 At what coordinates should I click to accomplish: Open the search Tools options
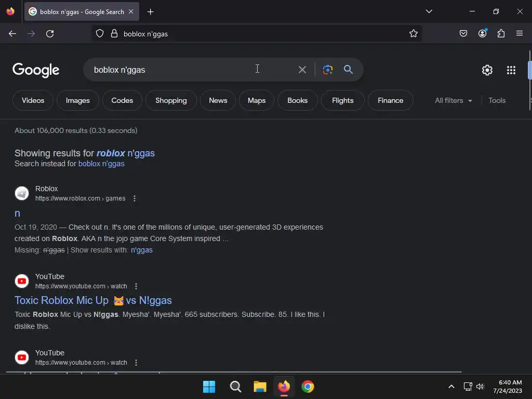(497, 100)
